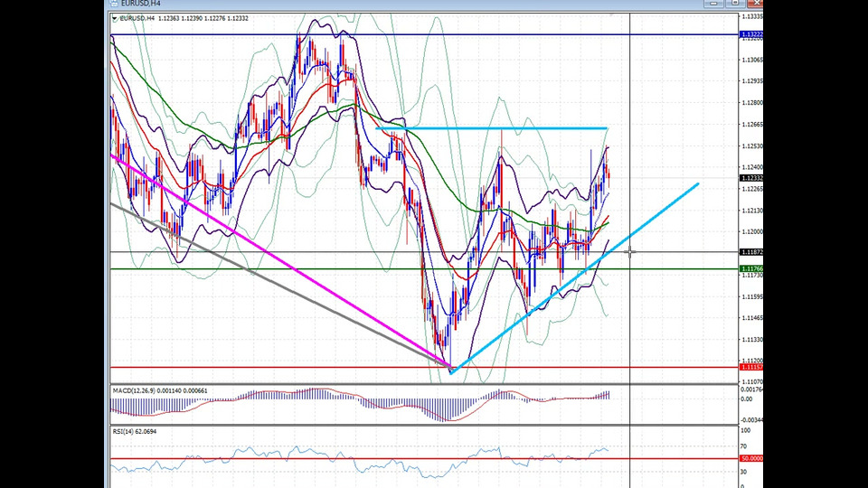The image size is (868, 488).
Task: Select the black current price tag 1.12332
Action: pyautogui.click(x=751, y=178)
